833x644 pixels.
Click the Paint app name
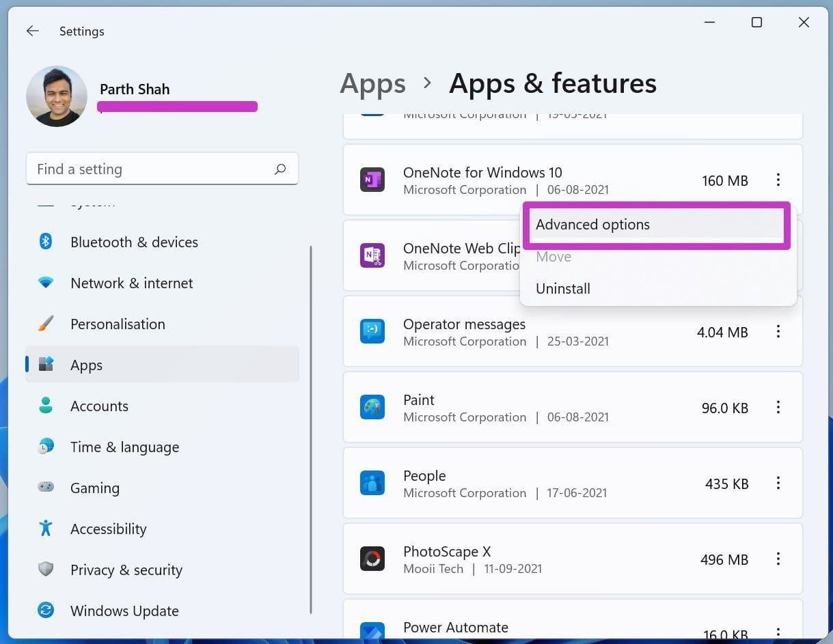tap(419, 400)
